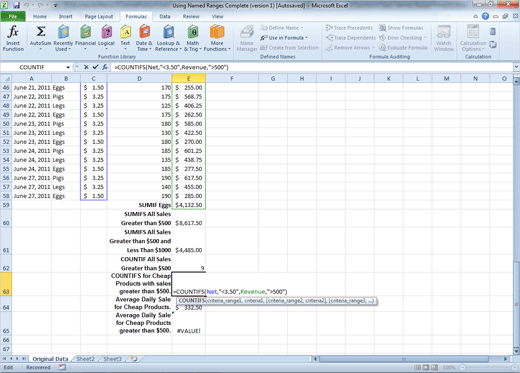Image resolution: width=520 pixels, height=373 pixels.
Task: Open Insert Function dialog from ribbon
Action: [x=13, y=38]
